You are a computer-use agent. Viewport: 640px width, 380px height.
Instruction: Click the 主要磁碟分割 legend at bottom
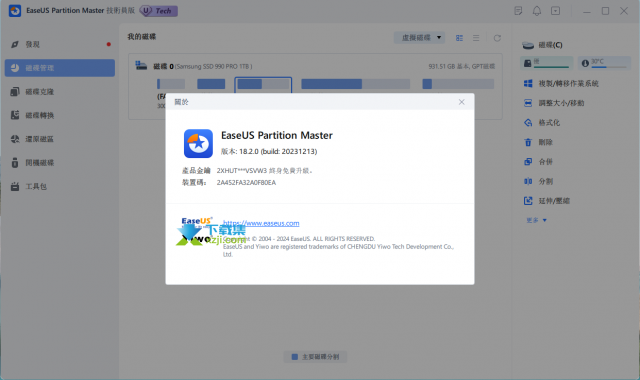click(315, 357)
